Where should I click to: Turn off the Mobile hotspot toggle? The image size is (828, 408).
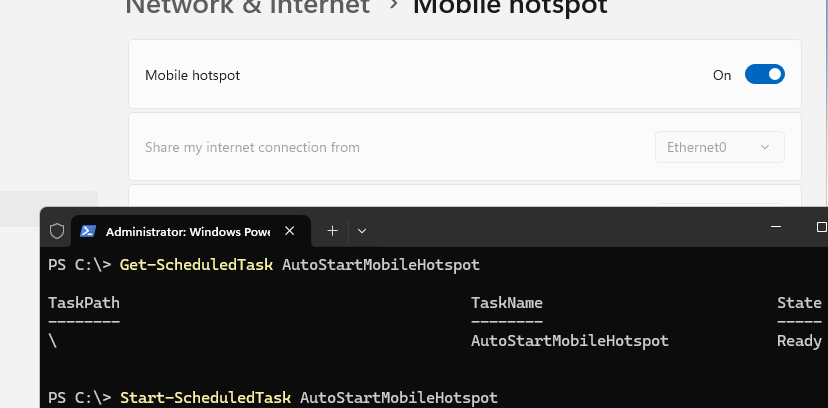pos(764,75)
